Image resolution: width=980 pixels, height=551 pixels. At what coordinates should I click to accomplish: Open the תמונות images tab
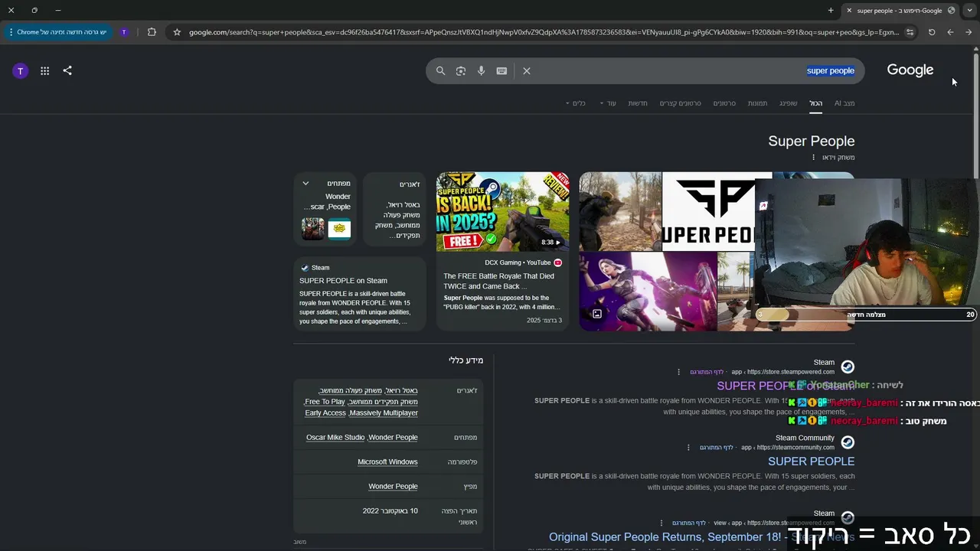click(x=758, y=103)
